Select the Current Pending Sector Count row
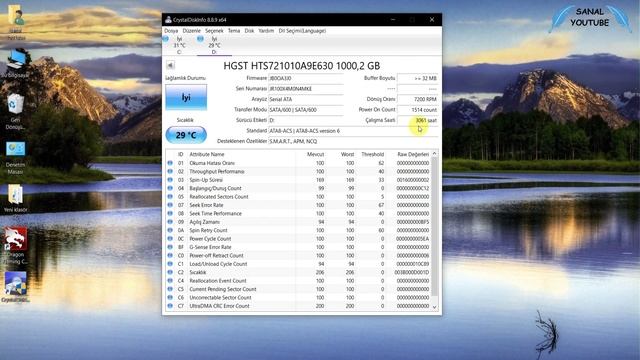The height and width of the screenshot is (360, 640). click(x=298, y=289)
